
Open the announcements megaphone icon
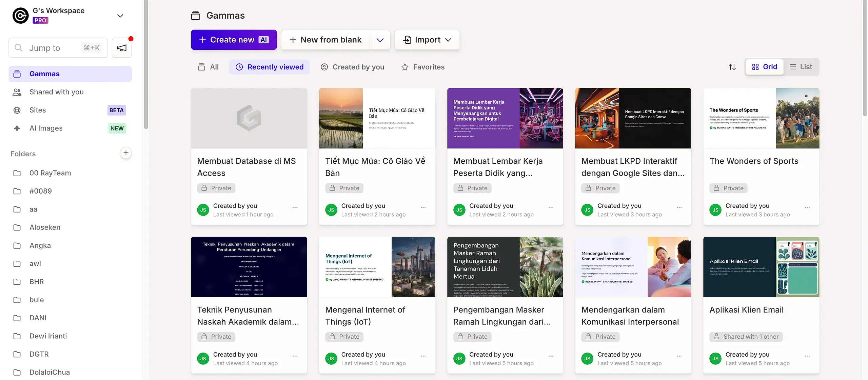pyautogui.click(x=122, y=48)
